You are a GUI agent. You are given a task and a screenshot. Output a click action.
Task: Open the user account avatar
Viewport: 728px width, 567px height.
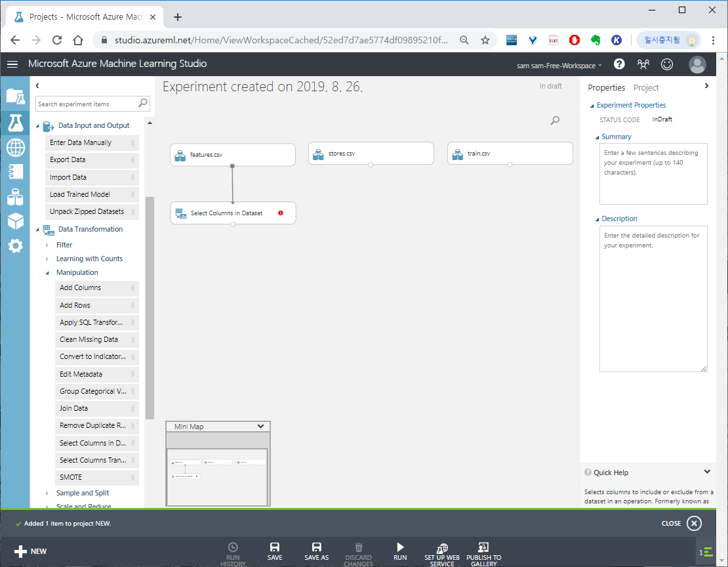pos(697,64)
